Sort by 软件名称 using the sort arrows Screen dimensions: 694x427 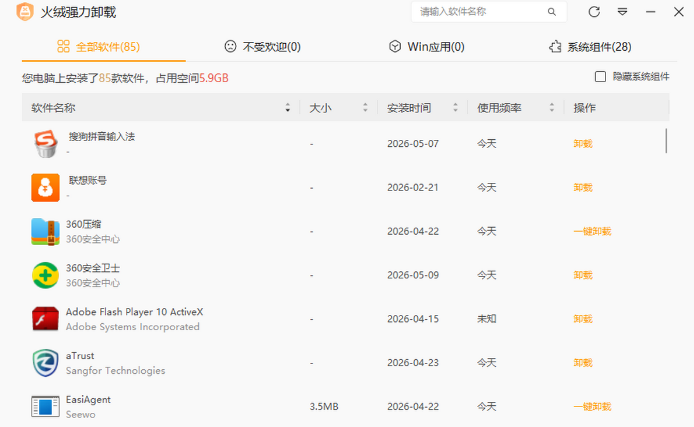(288, 108)
